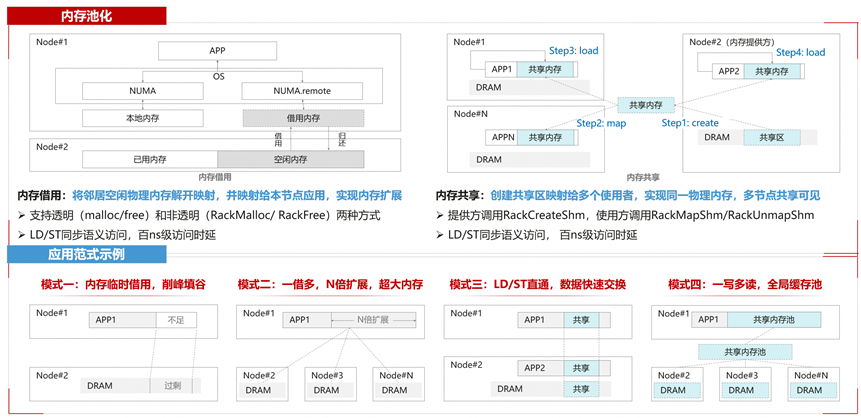The height and width of the screenshot is (418, 861).
Task: Click the 内存共享 diagram caption
Action: click(644, 177)
